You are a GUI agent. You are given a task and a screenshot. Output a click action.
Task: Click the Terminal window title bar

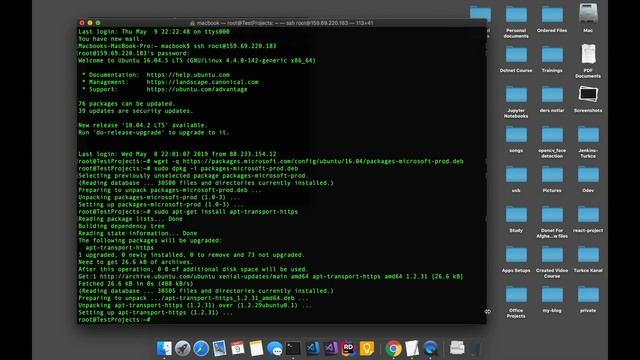(x=282, y=23)
